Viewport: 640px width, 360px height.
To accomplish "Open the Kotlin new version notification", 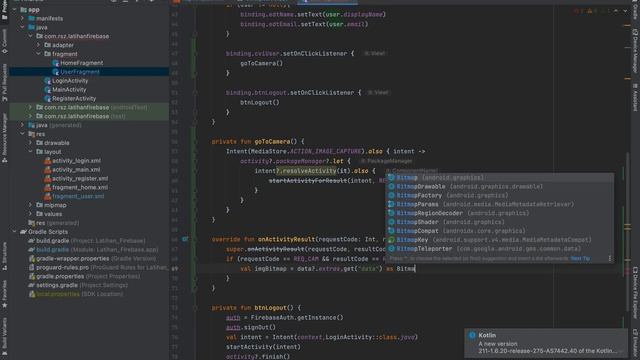I will point(546,343).
